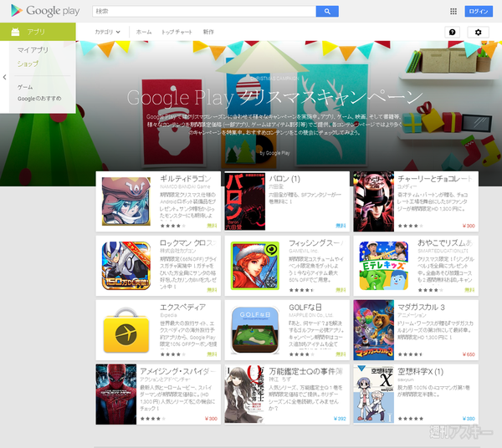
Task: Click the GAMEVIL Inc. developer link
Action: [303, 251]
